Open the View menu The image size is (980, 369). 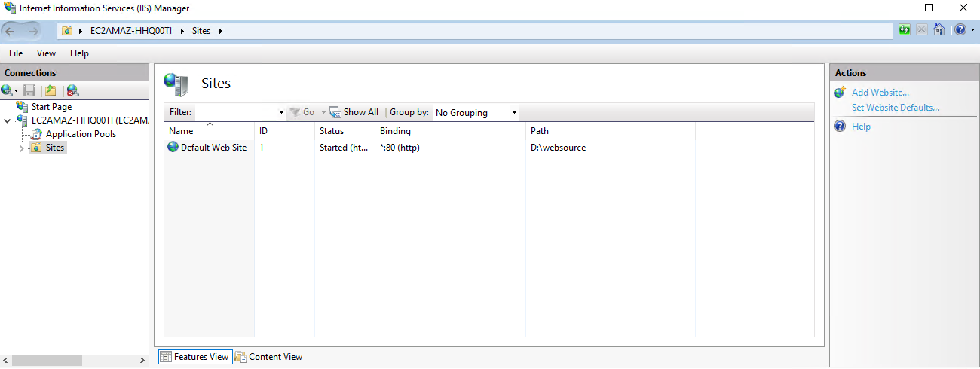(47, 53)
